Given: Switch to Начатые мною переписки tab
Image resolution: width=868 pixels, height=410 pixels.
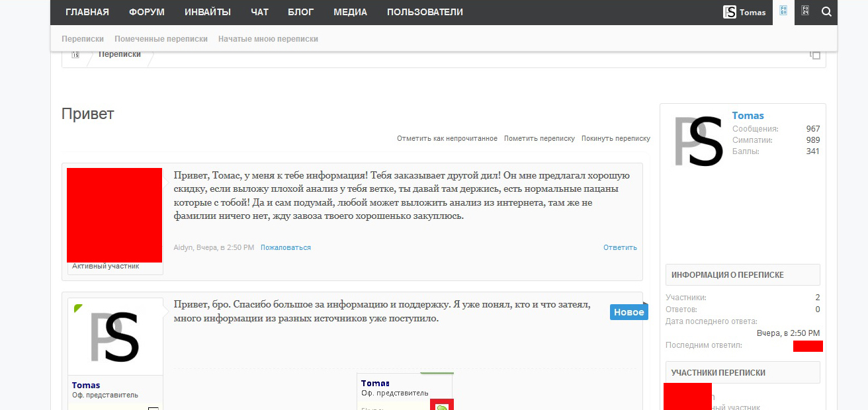Looking at the screenshot, I should point(268,39).
